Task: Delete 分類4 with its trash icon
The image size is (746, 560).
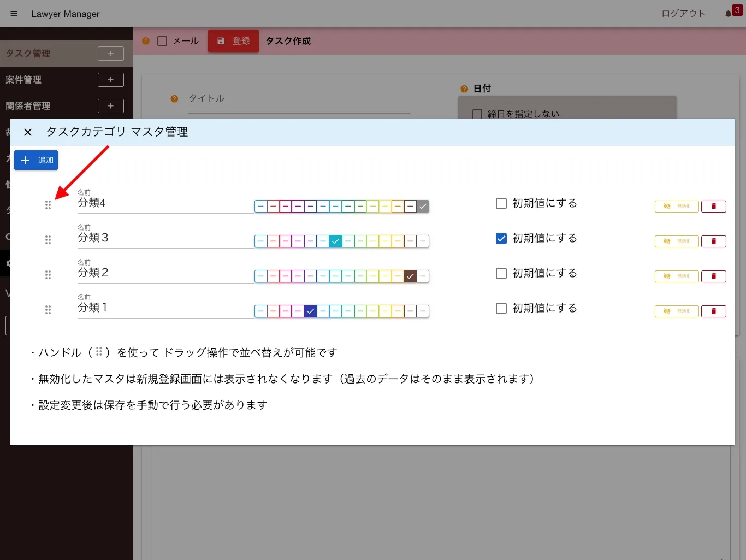Action: [x=713, y=207]
